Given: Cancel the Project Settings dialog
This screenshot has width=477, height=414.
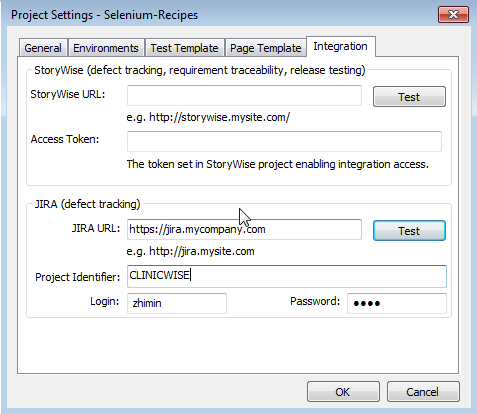Looking at the screenshot, I should (x=423, y=392).
